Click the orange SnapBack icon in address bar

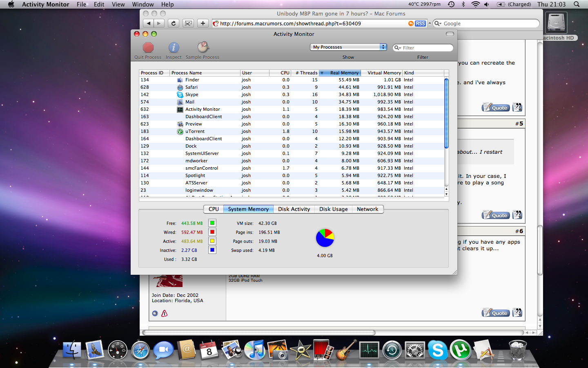(x=411, y=24)
